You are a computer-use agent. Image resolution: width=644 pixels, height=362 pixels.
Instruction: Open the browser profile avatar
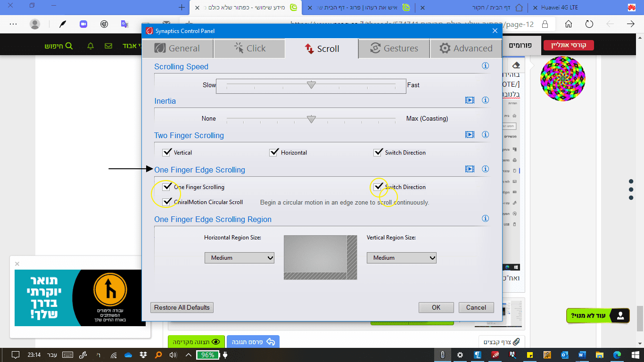tap(35, 24)
